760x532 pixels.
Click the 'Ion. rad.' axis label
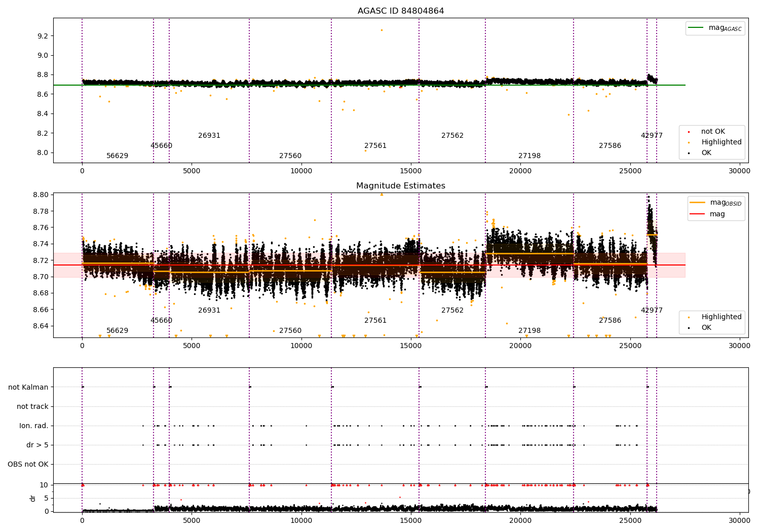pyautogui.click(x=34, y=426)
